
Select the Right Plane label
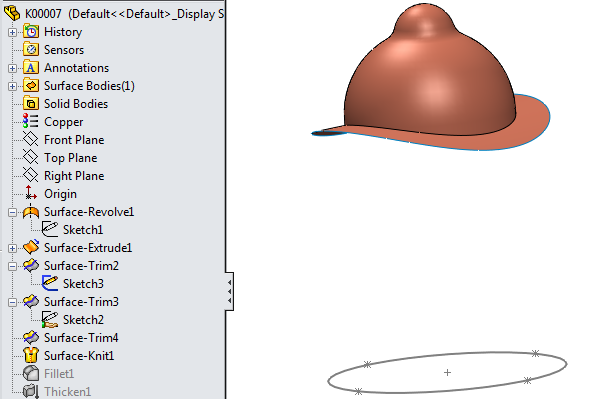(x=74, y=176)
